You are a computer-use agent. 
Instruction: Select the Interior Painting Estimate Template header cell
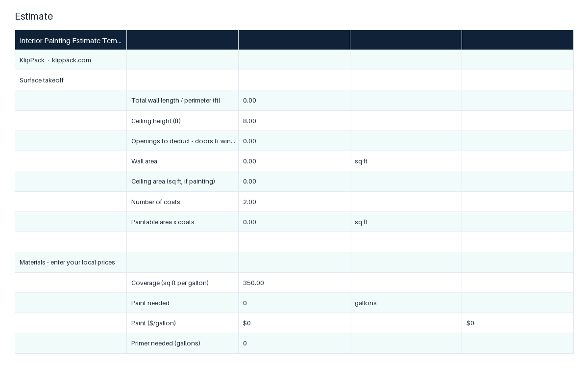71,40
